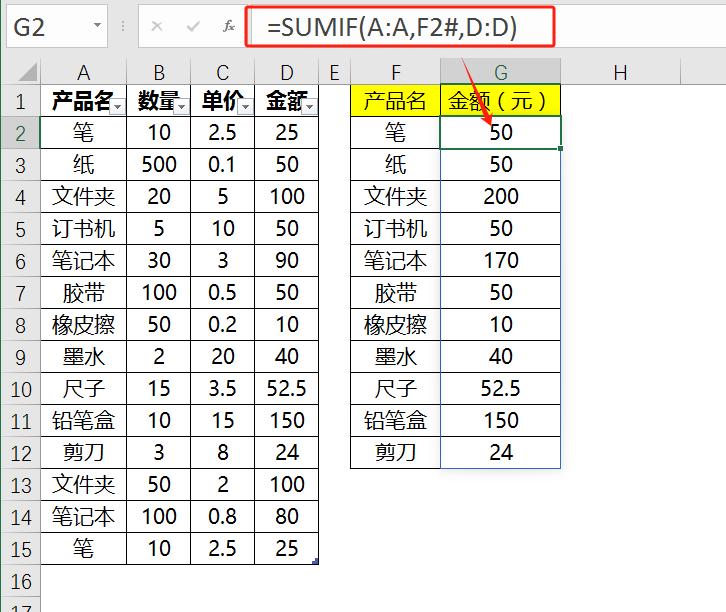Select column B header
The width and height of the screenshot is (726, 612).
click(158, 72)
